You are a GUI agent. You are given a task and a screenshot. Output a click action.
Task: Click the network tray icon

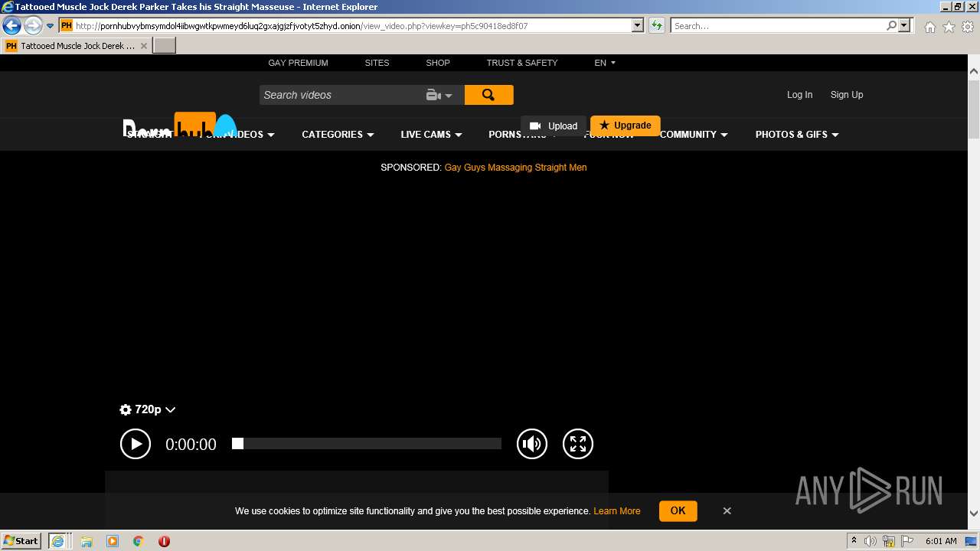tap(889, 541)
